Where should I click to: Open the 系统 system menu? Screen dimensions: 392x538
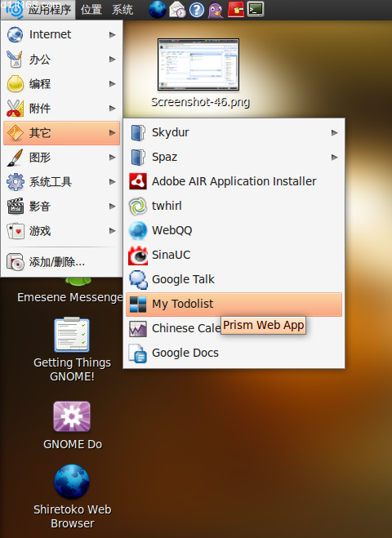[122, 10]
